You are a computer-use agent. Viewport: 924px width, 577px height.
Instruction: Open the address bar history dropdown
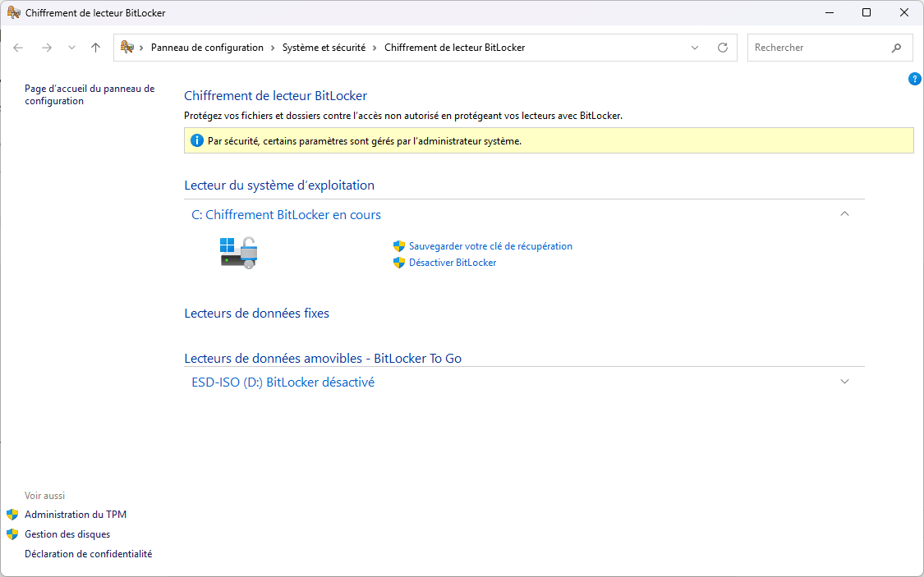(x=696, y=48)
